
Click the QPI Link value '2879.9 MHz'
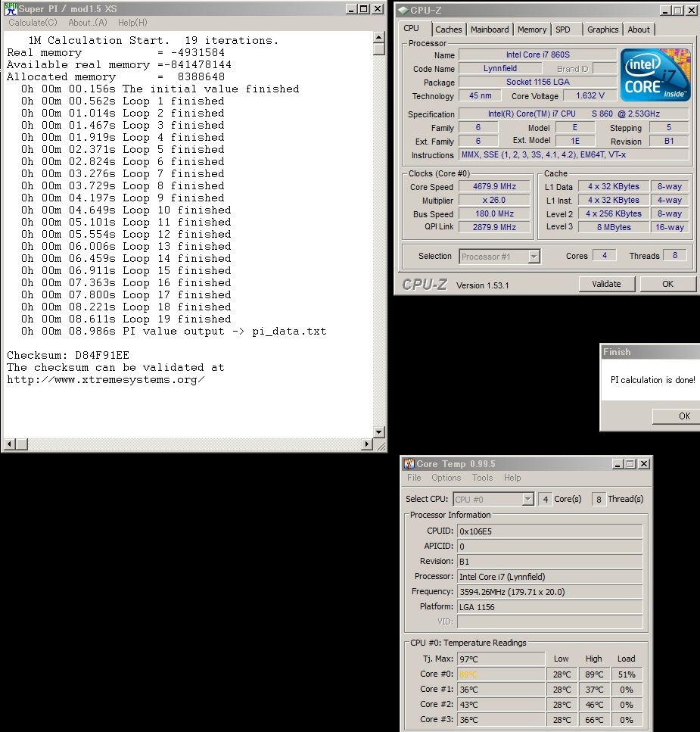(x=494, y=227)
